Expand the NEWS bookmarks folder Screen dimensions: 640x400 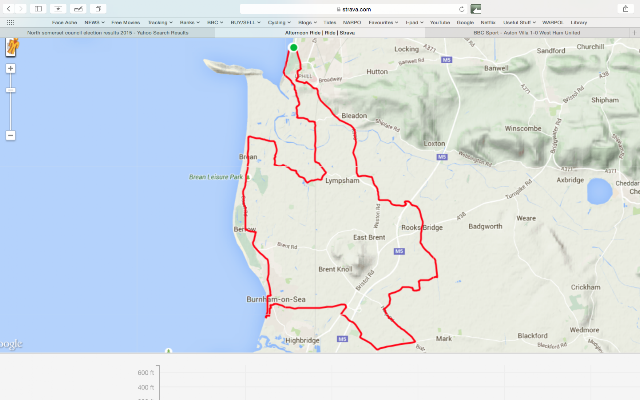click(x=94, y=22)
